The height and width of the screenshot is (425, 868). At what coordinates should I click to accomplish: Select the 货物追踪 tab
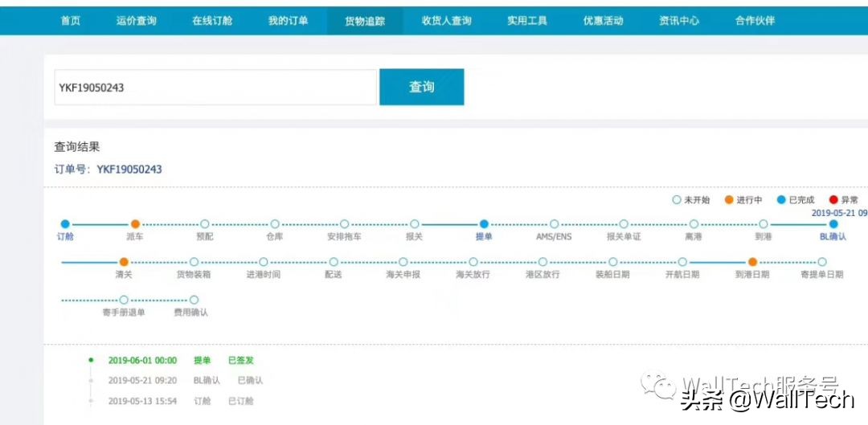tap(365, 21)
